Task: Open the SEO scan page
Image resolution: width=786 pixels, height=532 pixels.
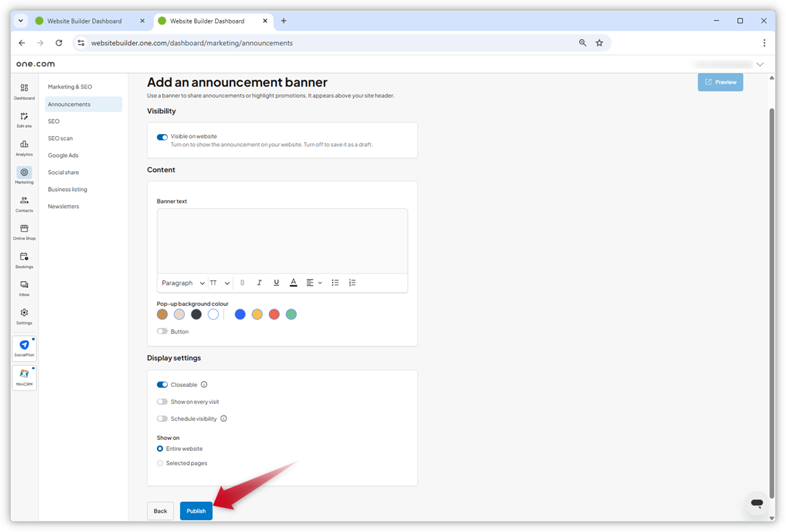Action: (x=61, y=138)
